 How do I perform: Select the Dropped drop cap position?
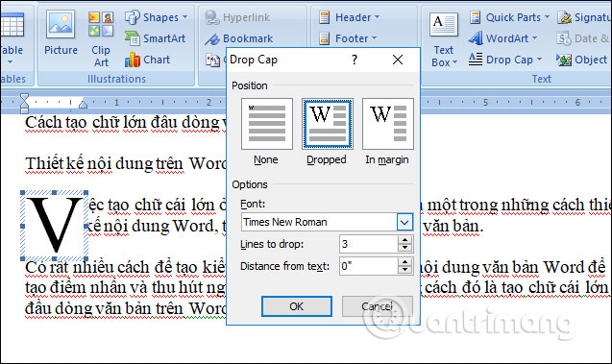point(328,124)
